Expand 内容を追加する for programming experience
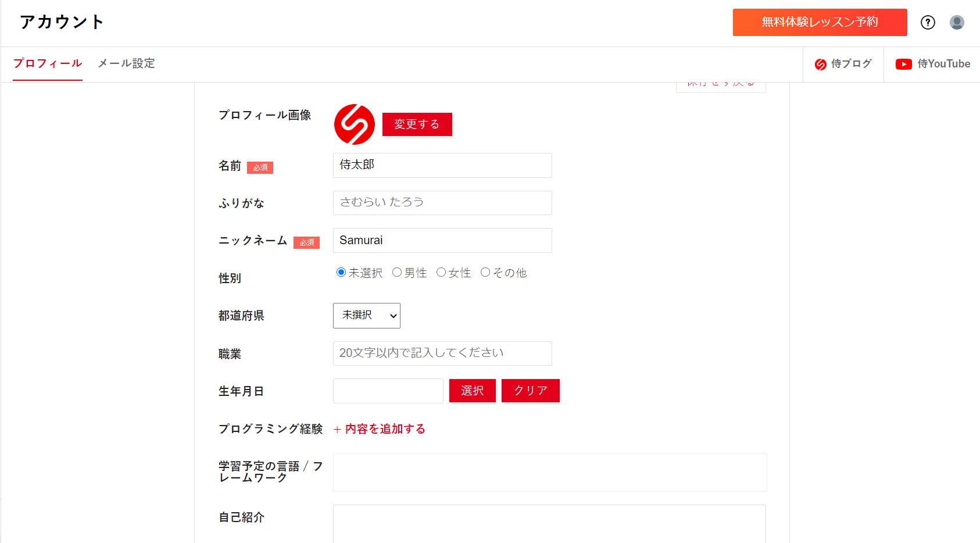This screenshot has height=543, width=980. click(x=380, y=429)
